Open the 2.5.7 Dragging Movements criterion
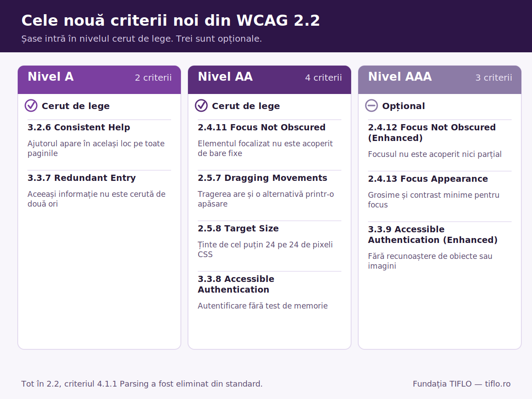The image size is (532, 399). (x=262, y=178)
